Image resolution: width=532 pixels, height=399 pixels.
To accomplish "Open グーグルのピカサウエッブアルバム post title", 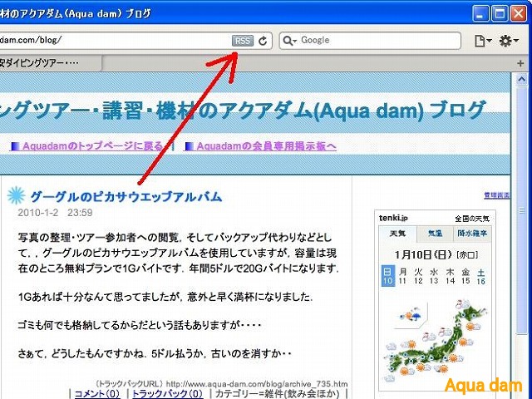I will tap(126, 196).
